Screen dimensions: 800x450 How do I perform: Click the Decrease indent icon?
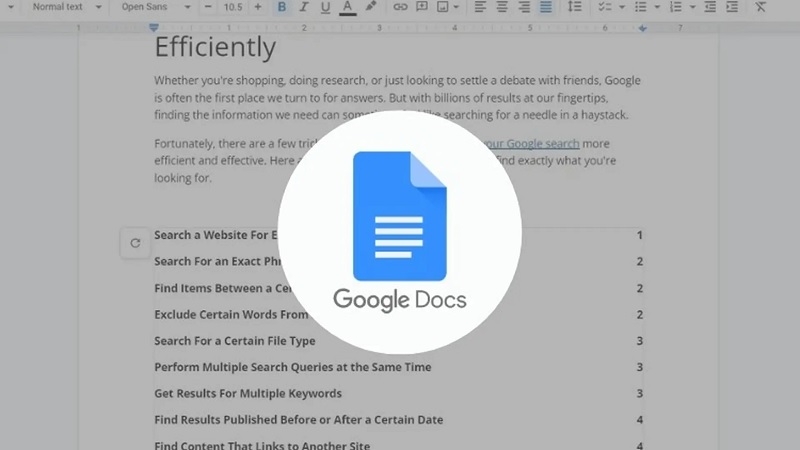point(710,7)
